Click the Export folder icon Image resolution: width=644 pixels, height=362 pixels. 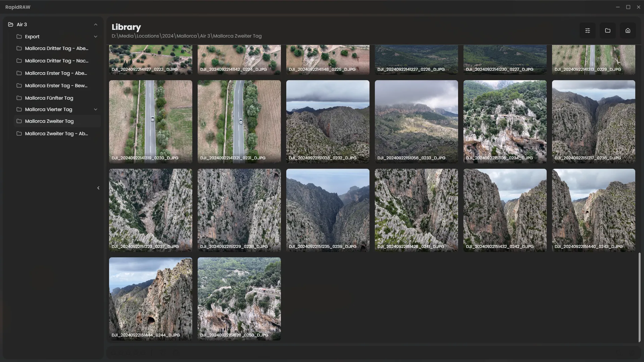19,37
